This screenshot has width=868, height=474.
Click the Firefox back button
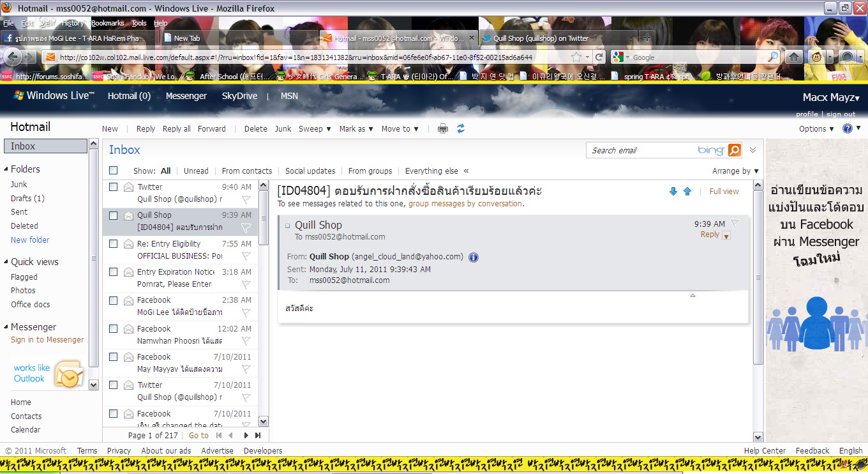[12, 57]
